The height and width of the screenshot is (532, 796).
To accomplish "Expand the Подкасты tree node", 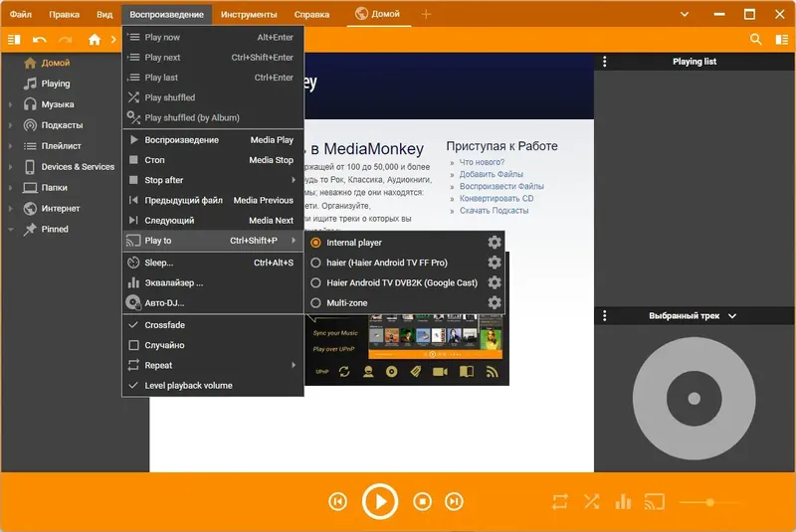I will click(10, 125).
